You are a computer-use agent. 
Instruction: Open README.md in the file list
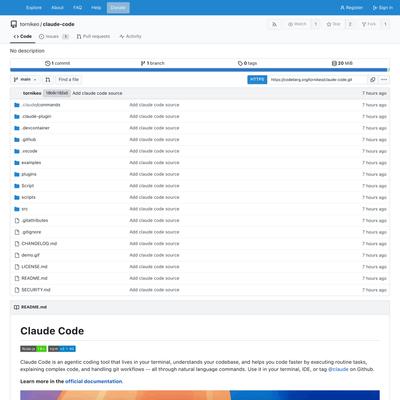coord(34,278)
